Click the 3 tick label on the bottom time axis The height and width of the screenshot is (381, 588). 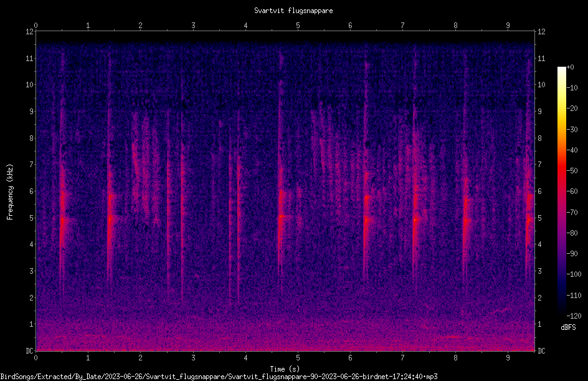(x=193, y=358)
